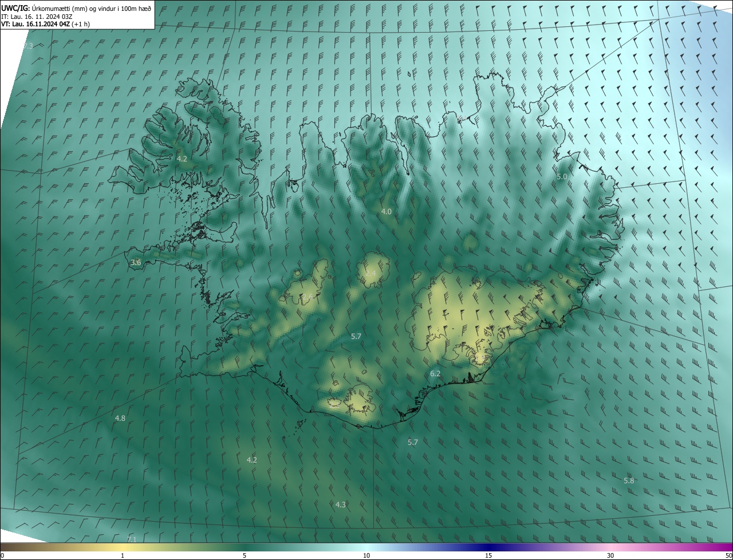Click the 4.2 value over the Westfjords
The height and width of the screenshot is (560, 733).
182,158
